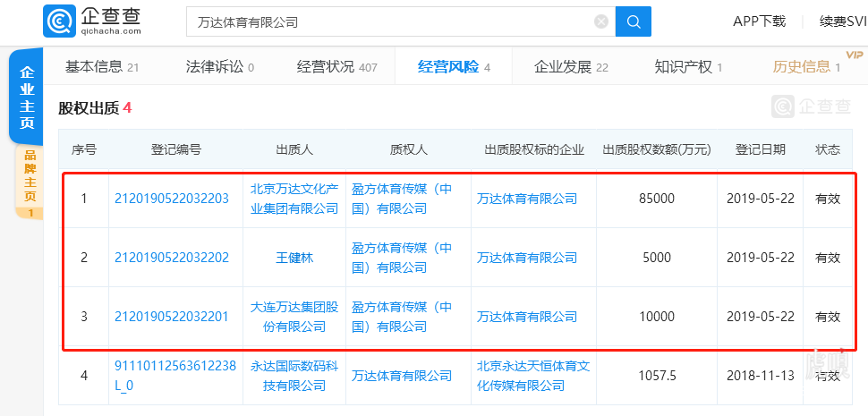
Task: Open the 企业主页 side tab
Action: click(x=27, y=98)
